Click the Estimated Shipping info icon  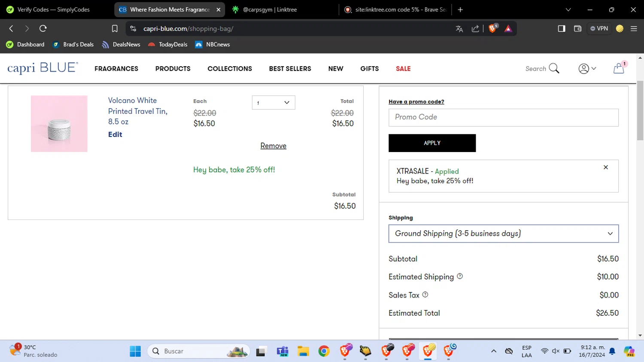coord(460,276)
